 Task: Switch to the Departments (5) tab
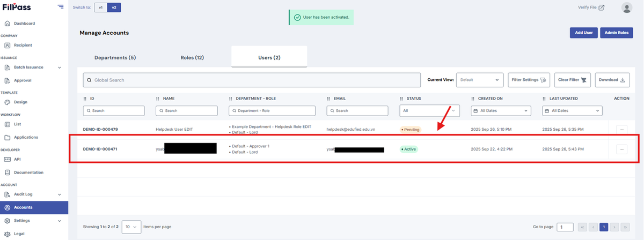(x=115, y=57)
